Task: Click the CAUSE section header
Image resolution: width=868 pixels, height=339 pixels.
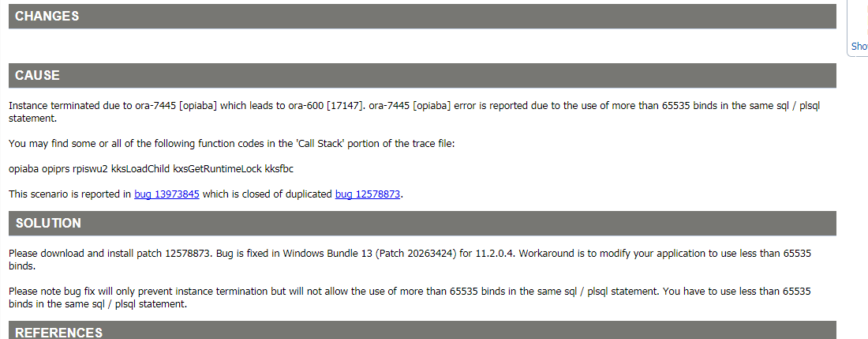Action: [422, 75]
